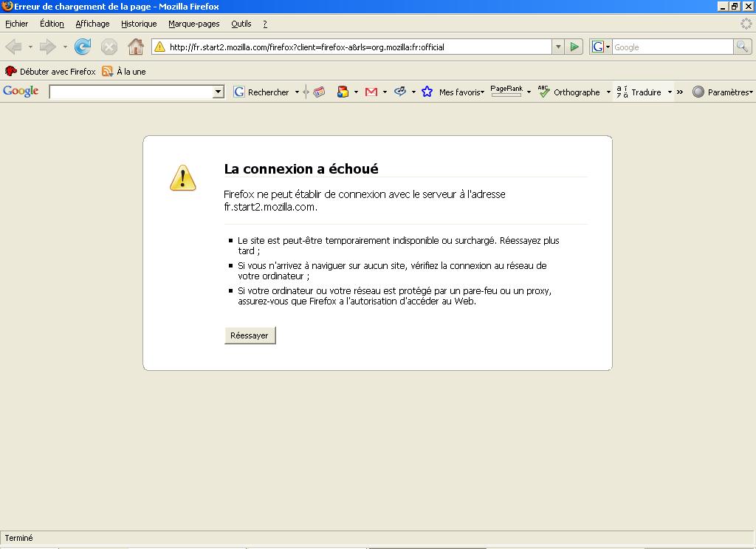Viewport: 756px width, 549px height.
Task: Click the send-to link icon
Action: click(400, 92)
